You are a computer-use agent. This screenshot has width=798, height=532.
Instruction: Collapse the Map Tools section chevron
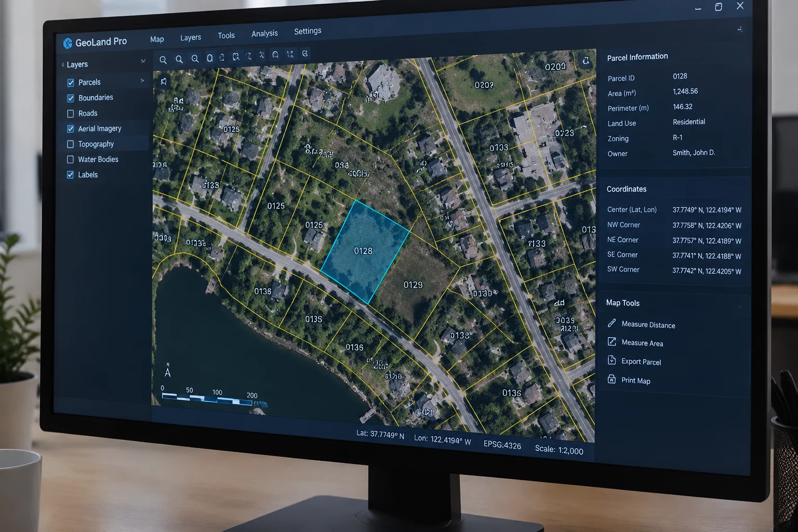click(x=739, y=307)
